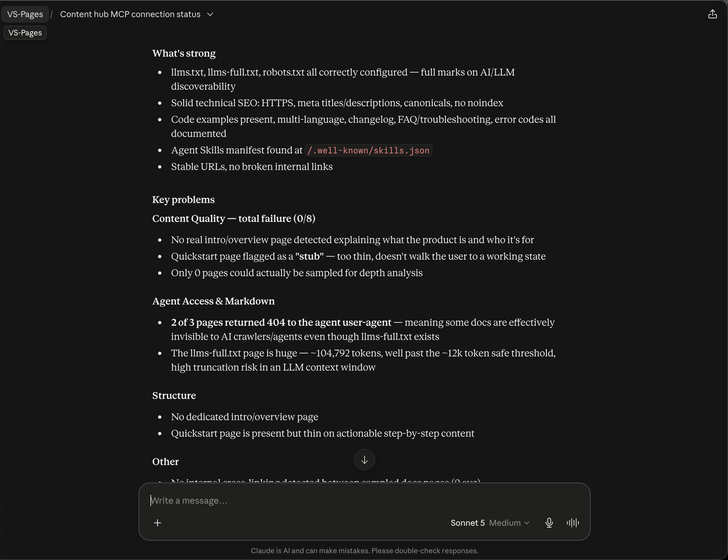Launch voice mode waveform icon
Screen dimensions: 728x560
[573, 523]
